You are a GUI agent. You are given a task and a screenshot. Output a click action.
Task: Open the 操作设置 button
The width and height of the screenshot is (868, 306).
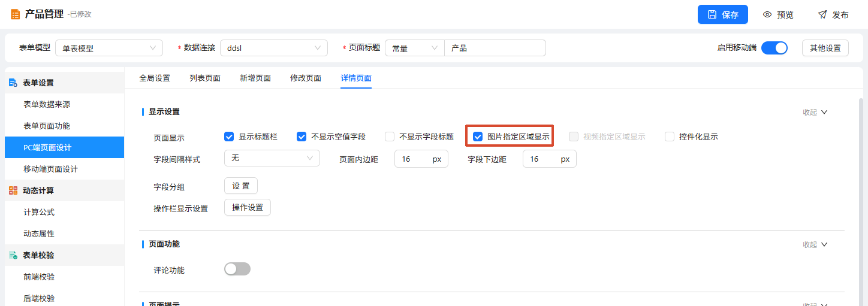(248, 207)
